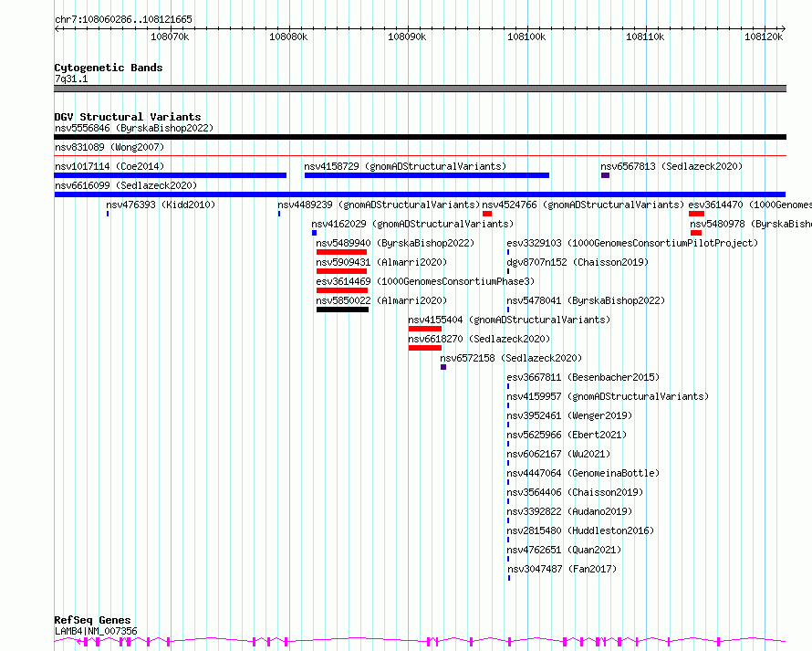Image resolution: width=812 pixels, height=651 pixels.
Task: Click nsv6618270 (Sedlazeck2020) label
Action: tap(479, 339)
